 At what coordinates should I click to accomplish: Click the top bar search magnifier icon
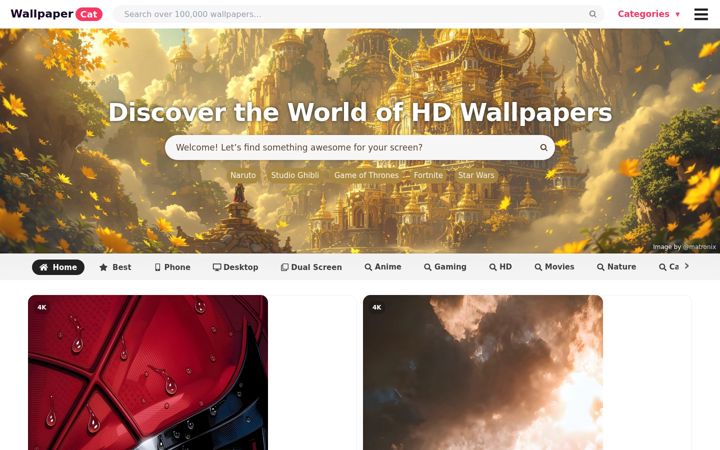click(x=593, y=14)
